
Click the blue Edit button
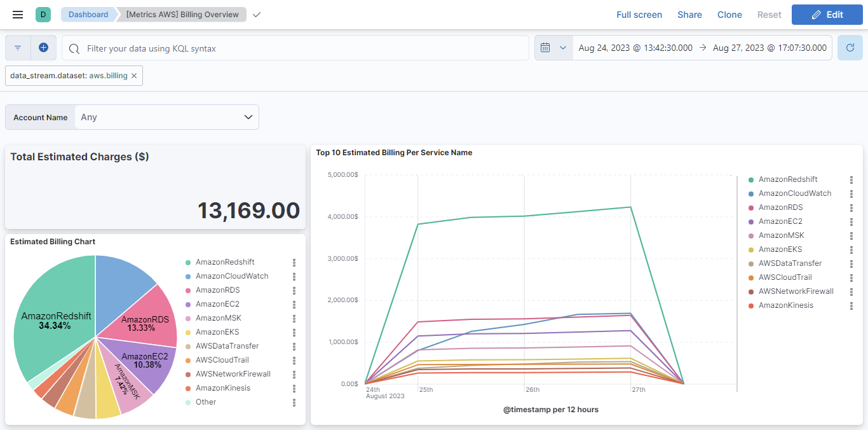point(827,14)
